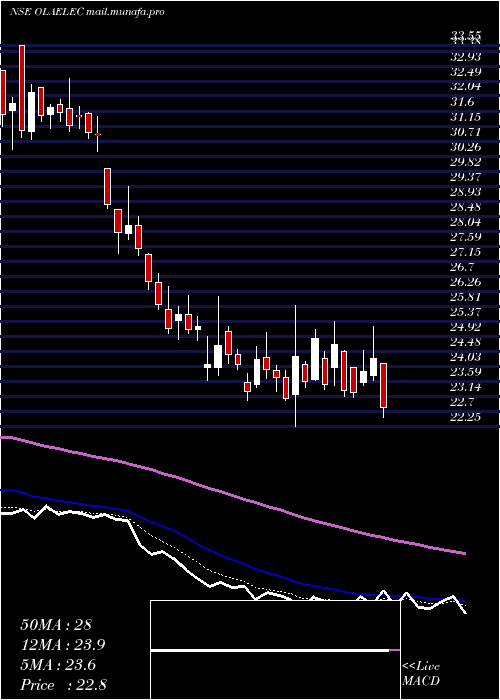Click the NSE OLAELEC mail.munafa.pro title text
The width and height of the screenshot is (500, 700).
pyautogui.click(x=87, y=12)
